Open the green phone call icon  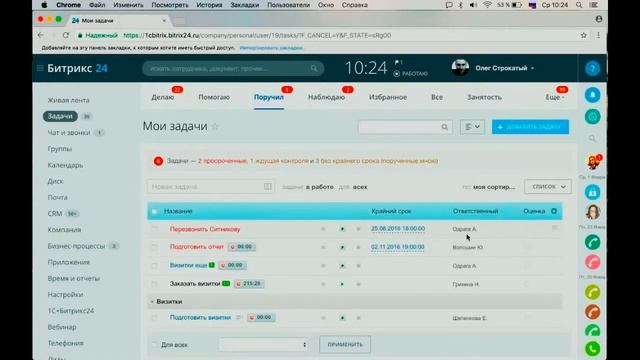point(592,242)
